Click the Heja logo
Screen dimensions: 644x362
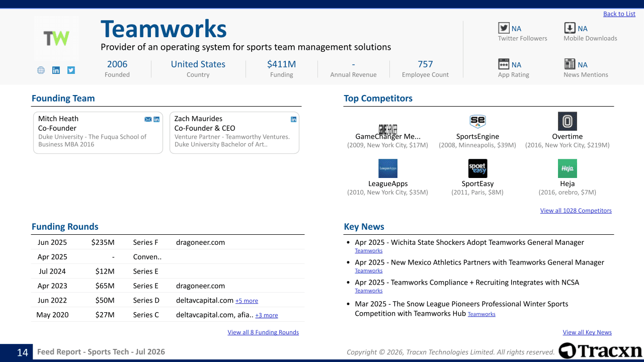pos(568,168)
